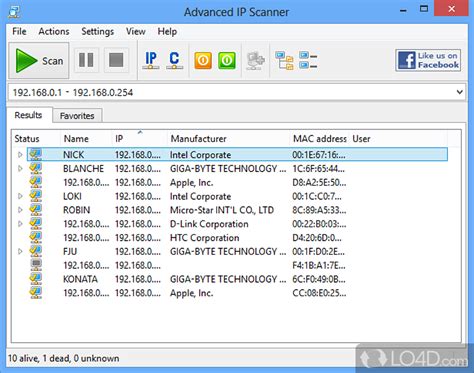The height and width of the screenshot is (373, 474).
Task: Expand the BLANCHE computer row
Action: [x=20, y=169]
